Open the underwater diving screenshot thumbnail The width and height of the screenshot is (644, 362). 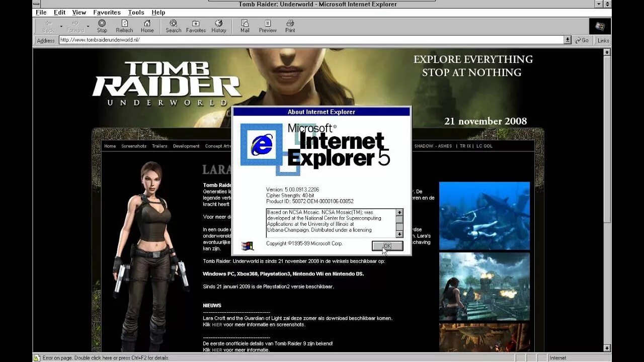click(x=485, y=216)
